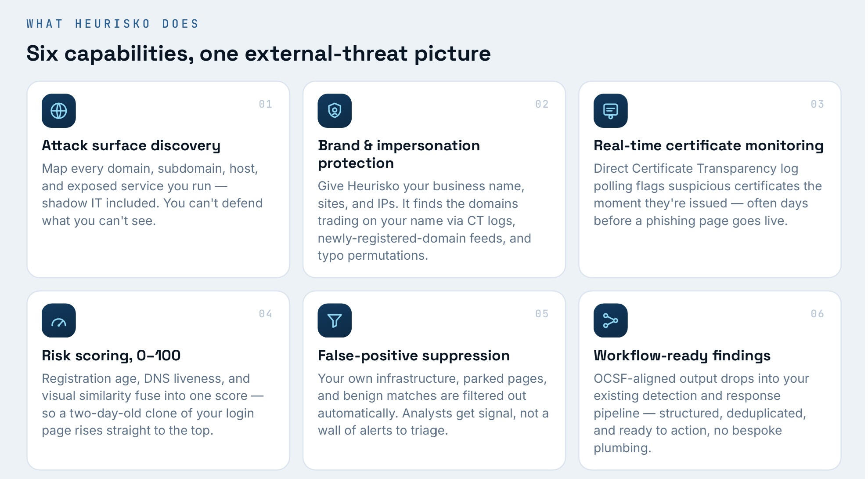This screenshot has width=868, height=479.
Task: Select the Attack surface discovery heading
Action: [x=131, y=145]
